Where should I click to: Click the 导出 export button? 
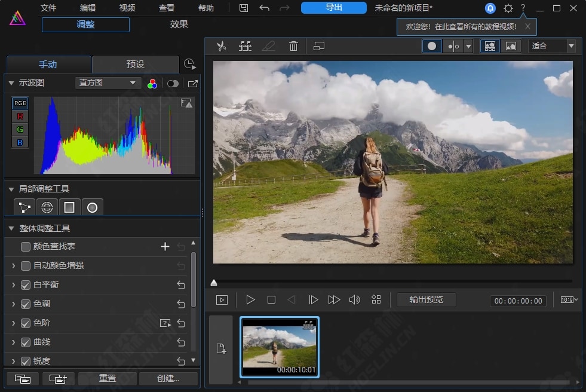coord(334,8)
